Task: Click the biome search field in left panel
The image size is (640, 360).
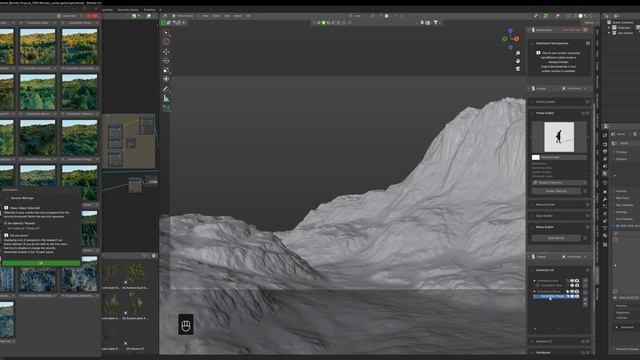Action: [70, 16]
